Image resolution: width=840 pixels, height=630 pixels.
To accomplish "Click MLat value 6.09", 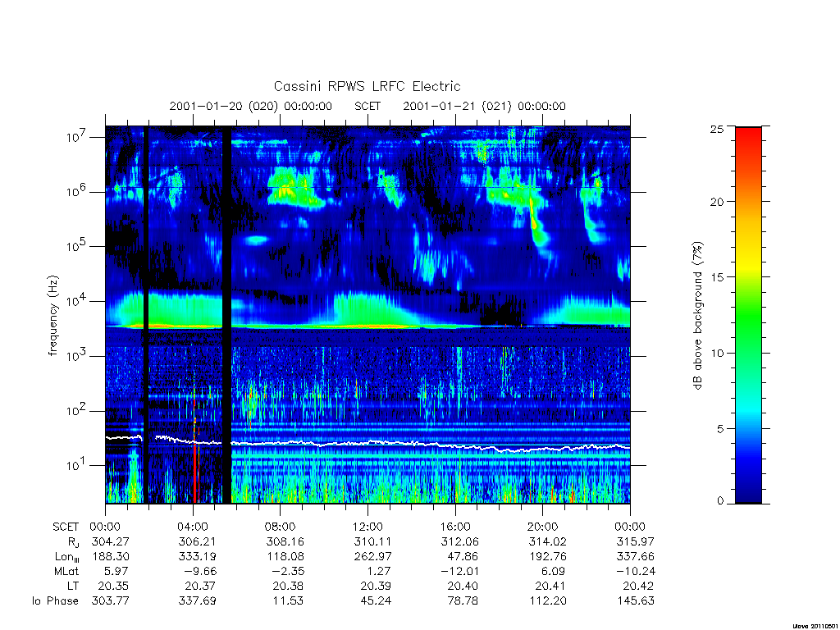I will click(554, 572).
